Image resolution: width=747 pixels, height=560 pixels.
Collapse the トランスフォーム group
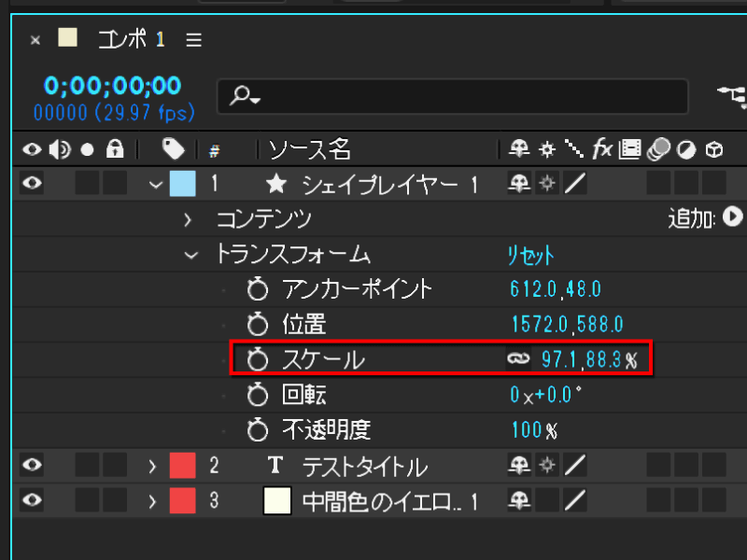[191, 255]
